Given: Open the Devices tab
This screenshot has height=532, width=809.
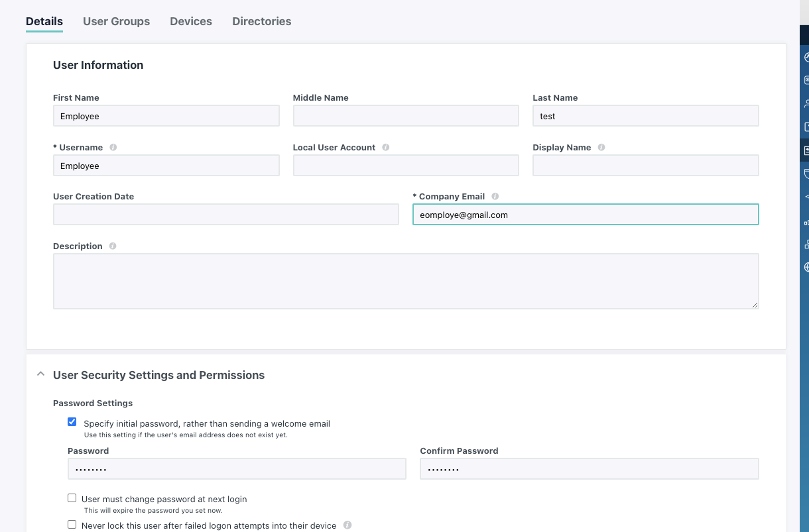Looking at the screenshot, I should (x=191, y=21).
